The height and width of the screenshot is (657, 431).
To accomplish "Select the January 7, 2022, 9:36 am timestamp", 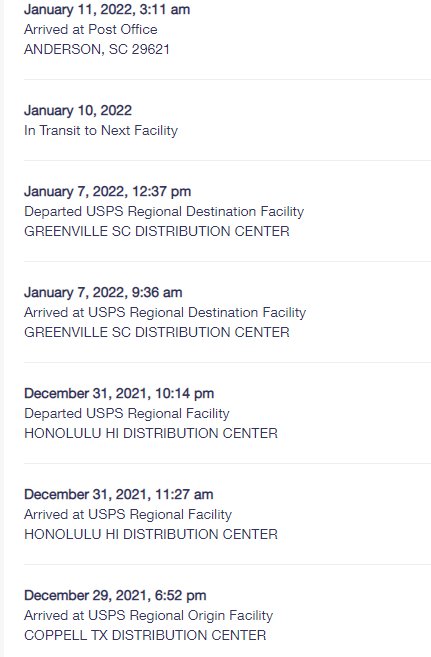I will click(x=103, y=292).
